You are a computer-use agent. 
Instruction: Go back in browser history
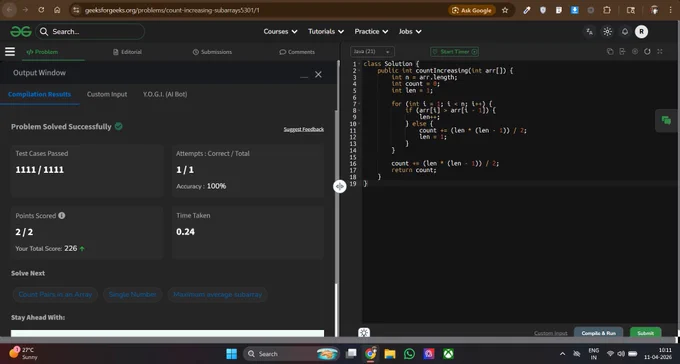click(x=9, y=10)
